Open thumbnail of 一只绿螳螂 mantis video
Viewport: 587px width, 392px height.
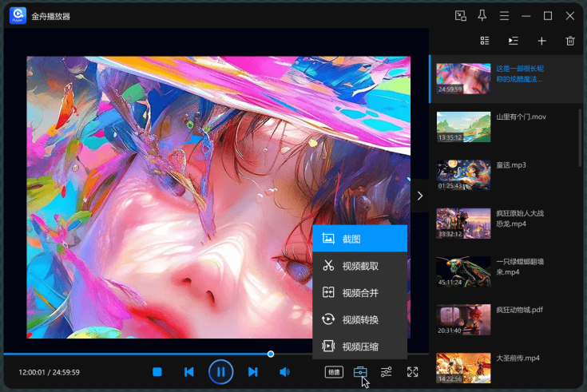pos(463,271)
